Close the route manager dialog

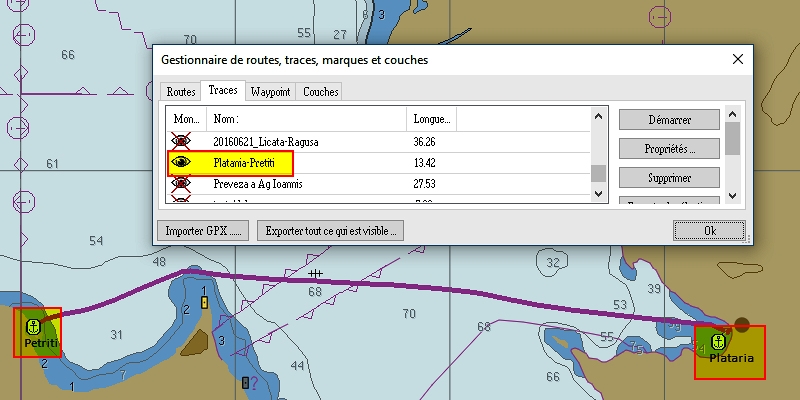click(x=738, y=60)
